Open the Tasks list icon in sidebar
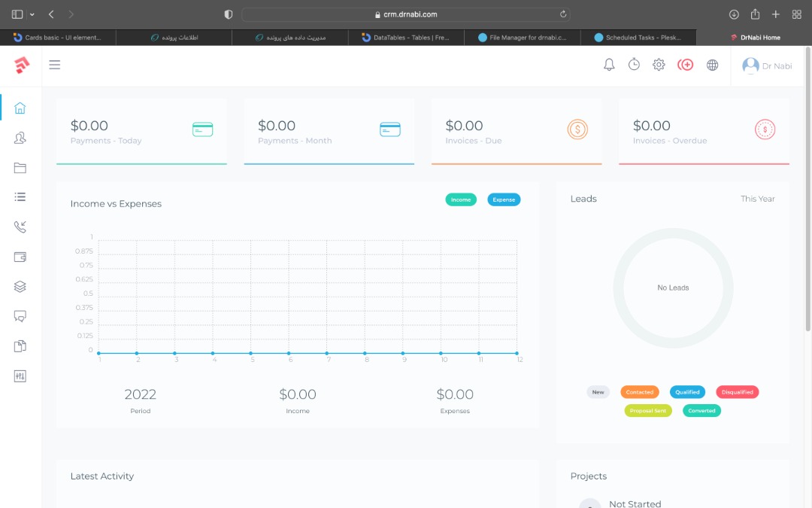 tap(20, 196)
